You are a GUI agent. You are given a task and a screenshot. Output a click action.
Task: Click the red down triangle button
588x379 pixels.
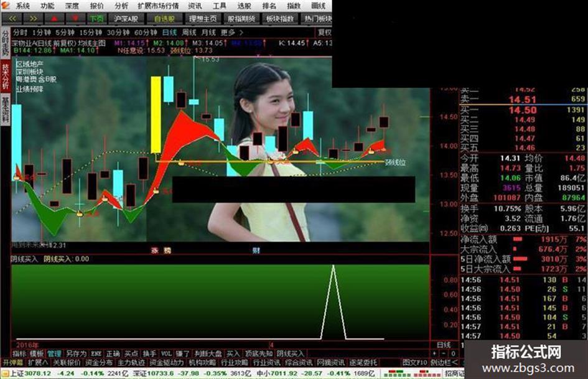tap(75, 19)
